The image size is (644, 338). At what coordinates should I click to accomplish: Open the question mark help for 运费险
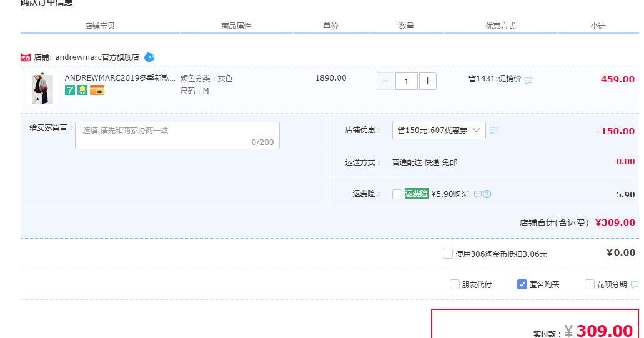pos(487,194)
